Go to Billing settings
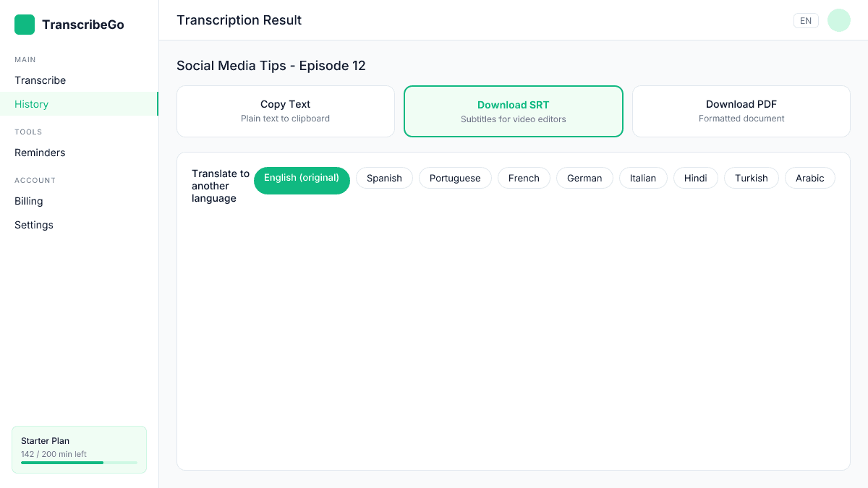Screen dimensions: 868x488 click(28, 201)
